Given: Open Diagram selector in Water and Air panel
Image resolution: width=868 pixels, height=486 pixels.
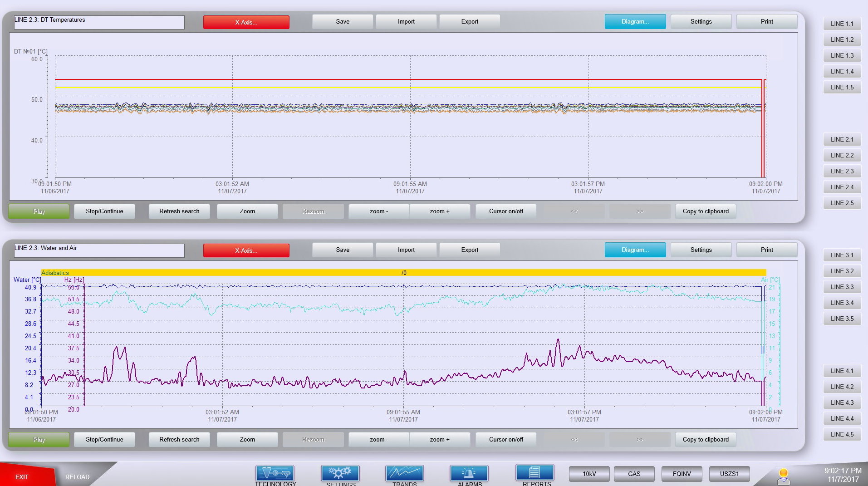Looking at the screenshot, I should click(x=635, y=250).
